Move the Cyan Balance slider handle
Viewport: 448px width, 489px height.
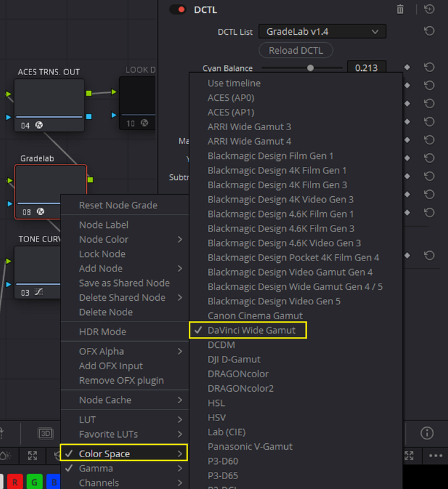click(x=310, y=68)
